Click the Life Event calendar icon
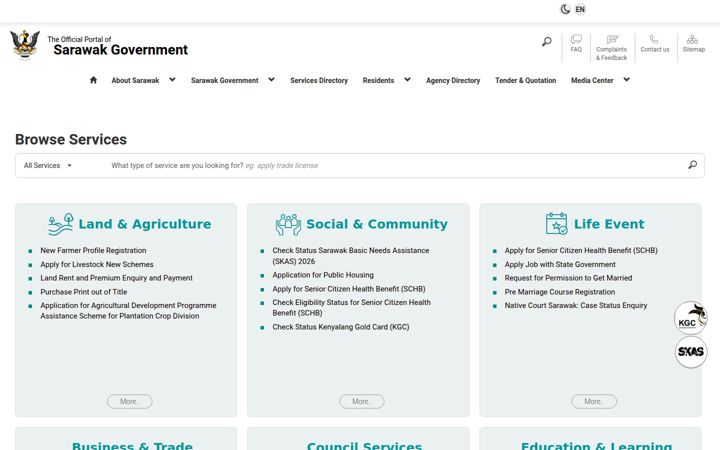 pyautogui.click(x=557, y=224)
